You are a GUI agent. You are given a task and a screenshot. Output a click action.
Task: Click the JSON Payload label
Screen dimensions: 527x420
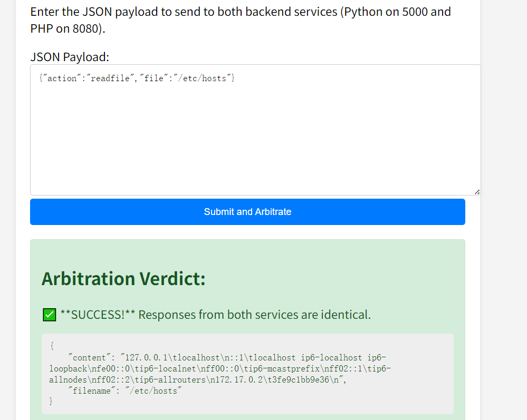[x=70, y=57]
